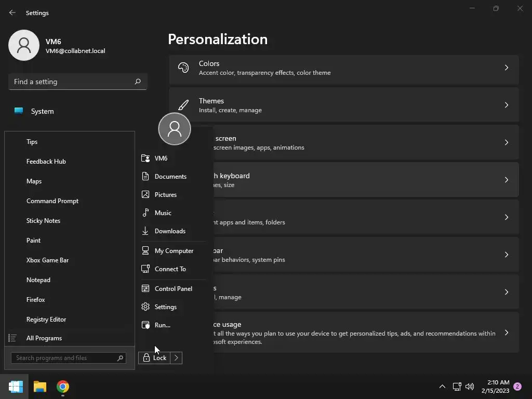Click the Chrome icon on the taskbar

point(63,387)
